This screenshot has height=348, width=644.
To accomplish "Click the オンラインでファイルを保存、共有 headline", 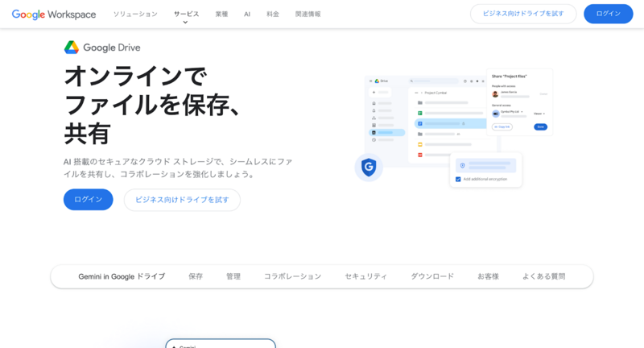I will click(151, 105).
